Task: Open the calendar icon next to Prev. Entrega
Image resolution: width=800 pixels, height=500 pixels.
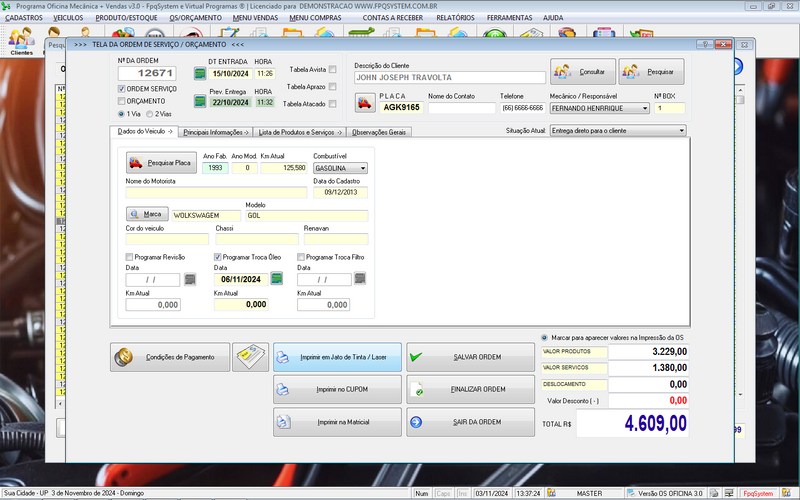Action: coord(200,102)
